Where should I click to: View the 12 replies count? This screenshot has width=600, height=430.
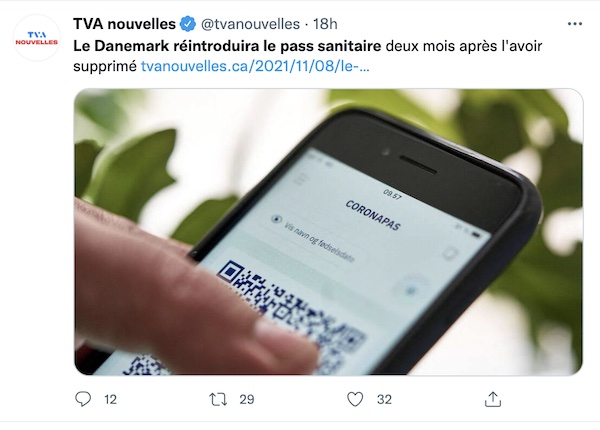pos(110,399)
